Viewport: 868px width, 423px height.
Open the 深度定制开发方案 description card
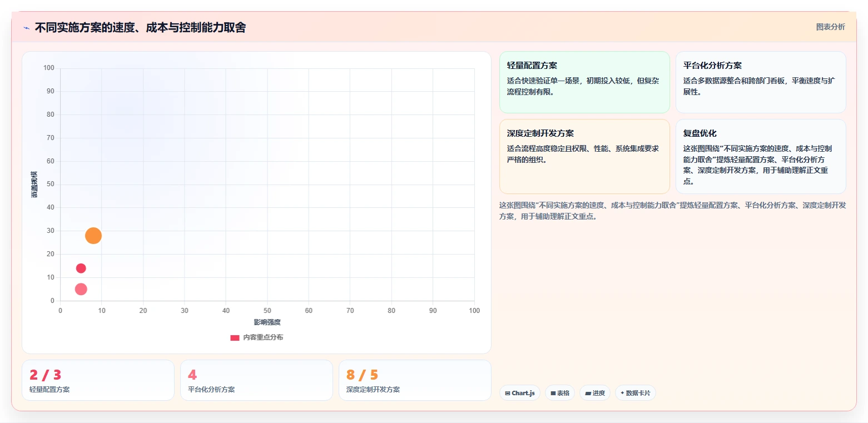(584, 156)
